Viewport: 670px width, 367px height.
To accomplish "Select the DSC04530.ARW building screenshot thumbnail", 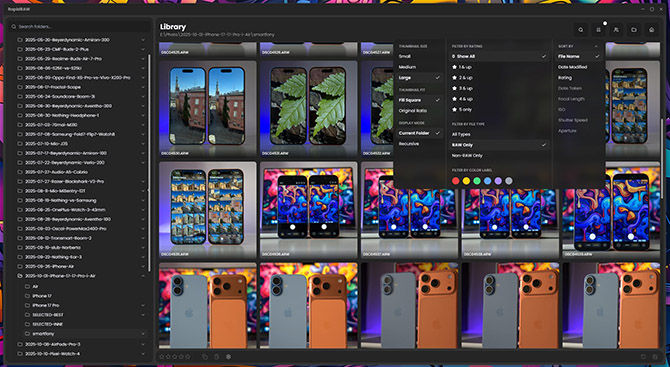I will point(208,109).
